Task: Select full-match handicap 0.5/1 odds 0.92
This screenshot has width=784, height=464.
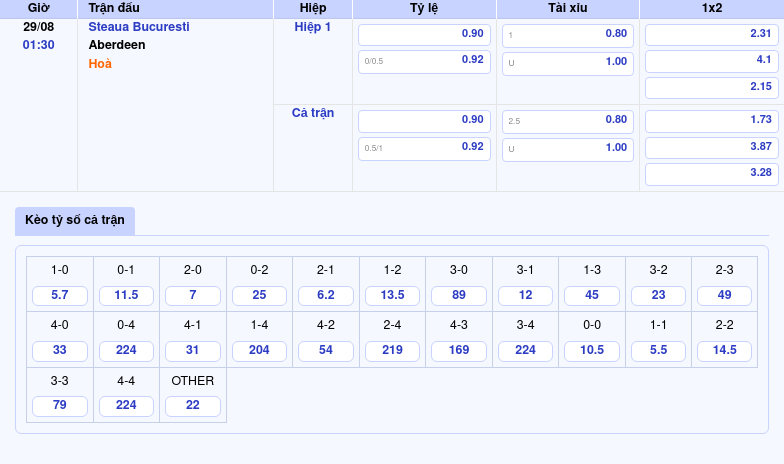Action: [424, 148]
